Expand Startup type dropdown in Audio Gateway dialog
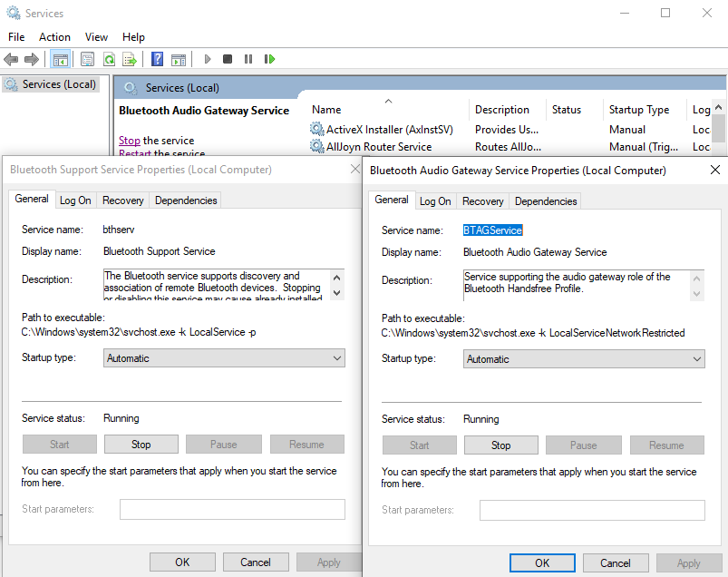 584,359
